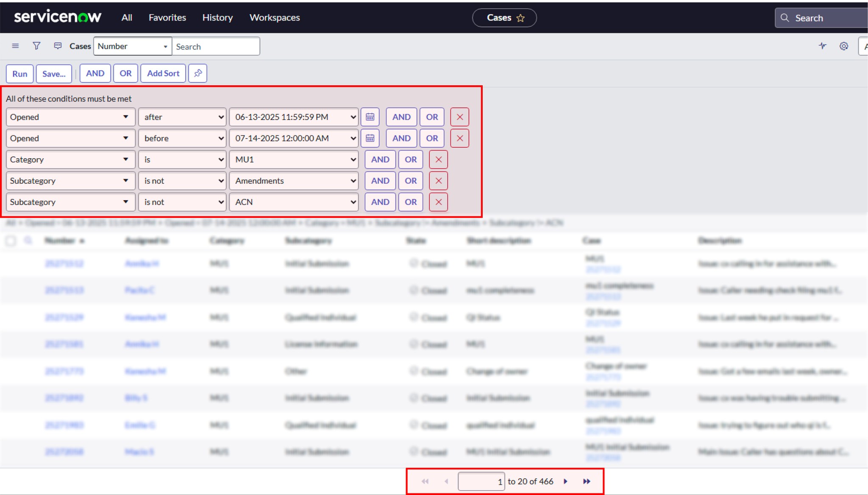The image size is (868, 495).
Task: Open the filter funnel icon
Action: [x=36, y=46]
